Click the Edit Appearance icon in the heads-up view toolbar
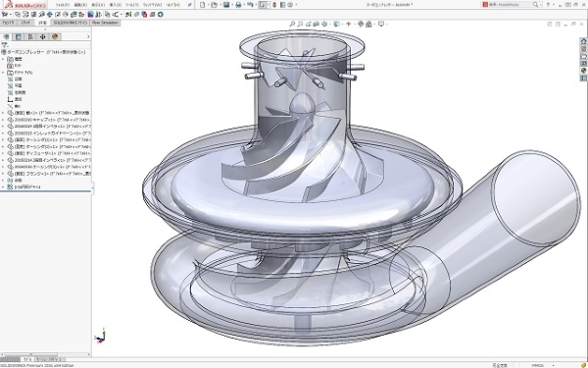This screenshot has width=588, height=368. (361, 24)
